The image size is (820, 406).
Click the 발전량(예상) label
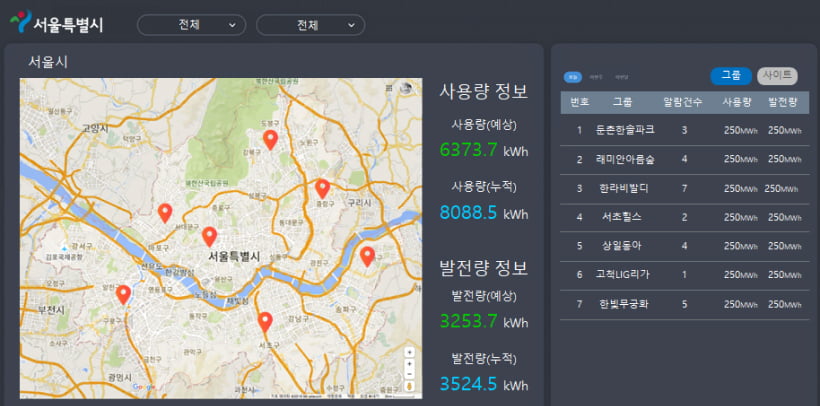(484, 296)
